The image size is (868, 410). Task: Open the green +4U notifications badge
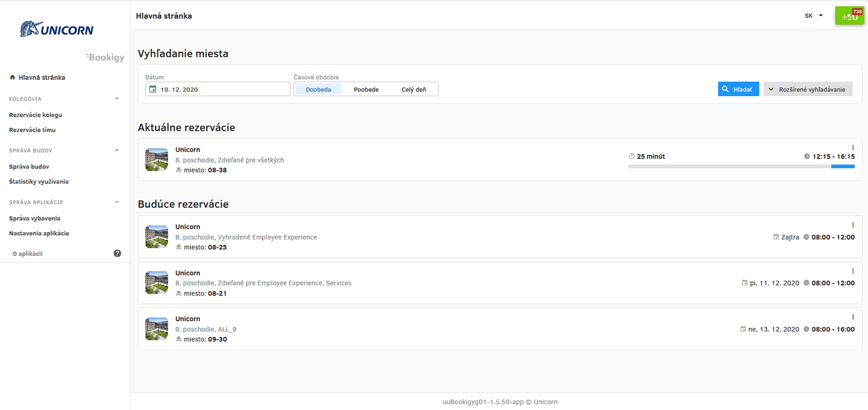[x=850, y=15]
